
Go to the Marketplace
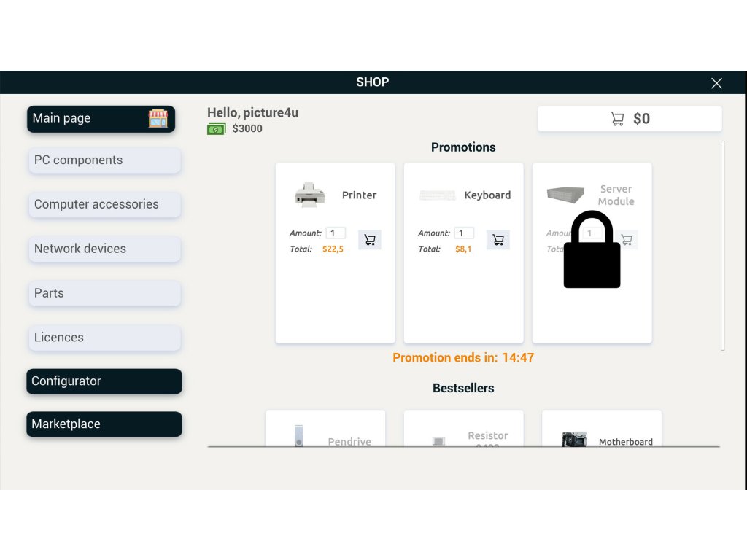click(x=104, y=424)
